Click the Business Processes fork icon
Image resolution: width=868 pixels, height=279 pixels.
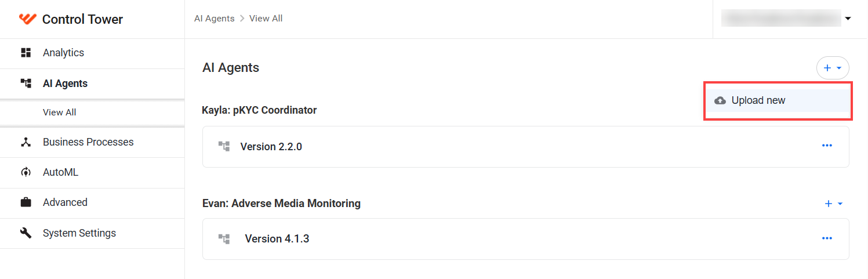tap(26, 142)
